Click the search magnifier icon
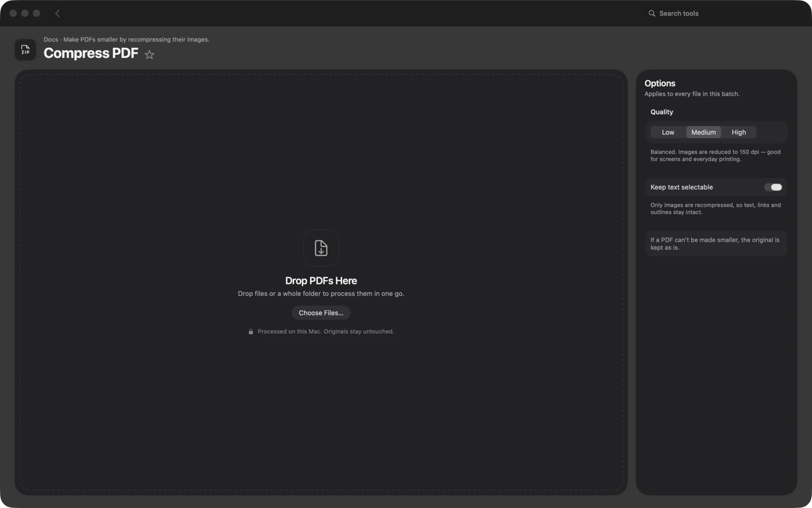The image size is (812, 508). 652,14
